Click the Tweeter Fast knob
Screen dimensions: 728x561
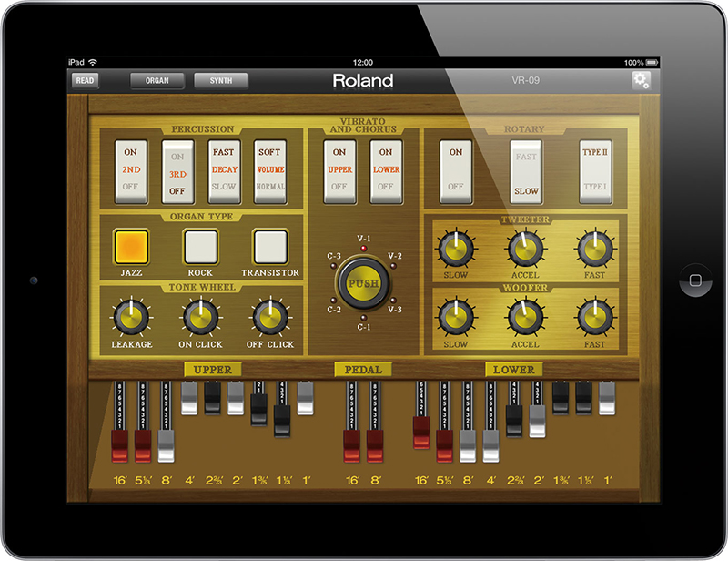coord(594,248)
